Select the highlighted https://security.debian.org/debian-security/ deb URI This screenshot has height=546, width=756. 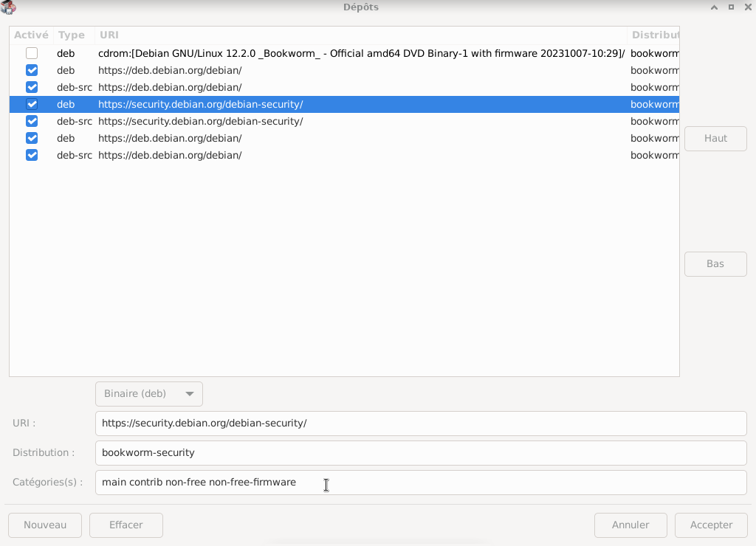201,104
